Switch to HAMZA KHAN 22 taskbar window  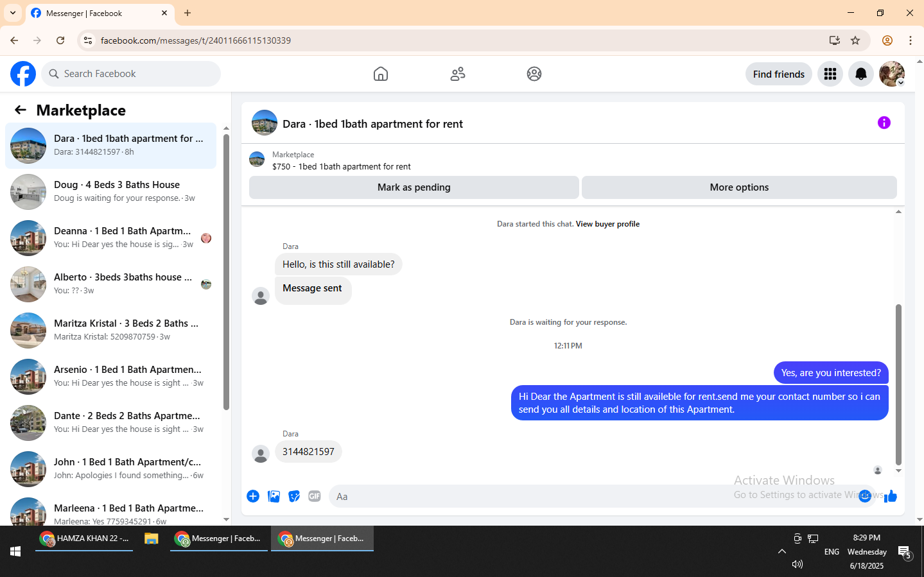[x=84, y=538]
